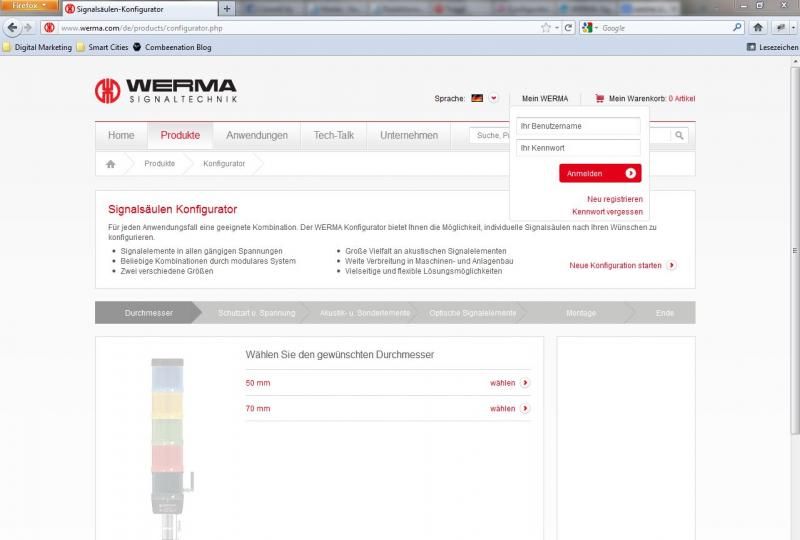Click the Ihr Benutzername input field

(x=578, y=126)
